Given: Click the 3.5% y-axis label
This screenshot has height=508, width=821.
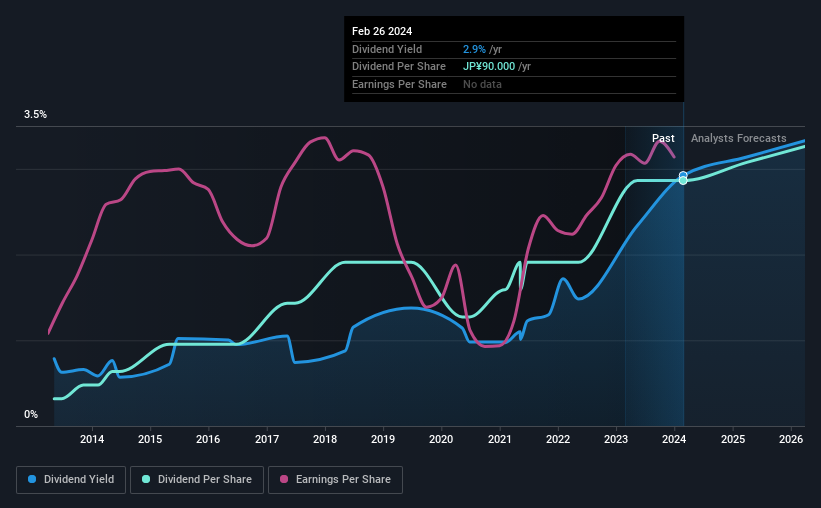Looking at the screenshot, I should 35,115.
